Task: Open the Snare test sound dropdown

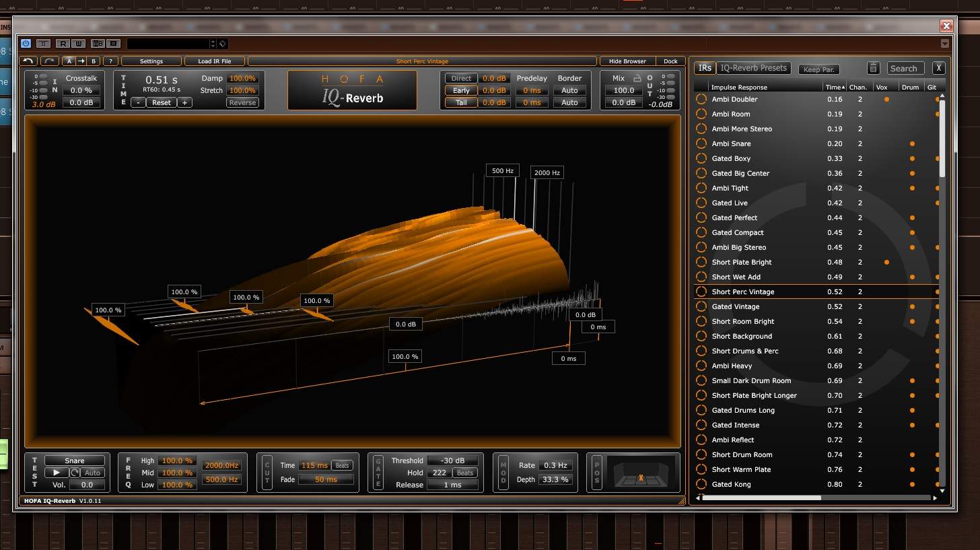Action: coord(75,461)
